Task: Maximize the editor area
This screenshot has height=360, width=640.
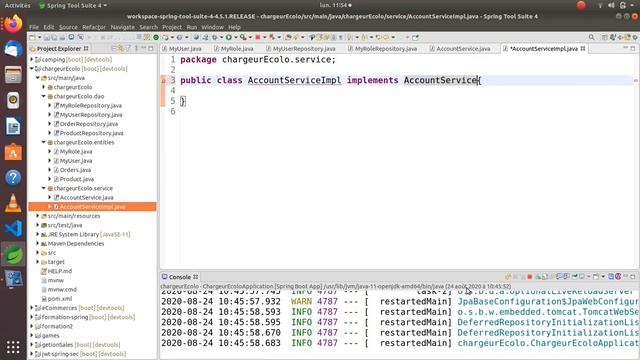Action: pyautogui.click(x=633, y=49)
